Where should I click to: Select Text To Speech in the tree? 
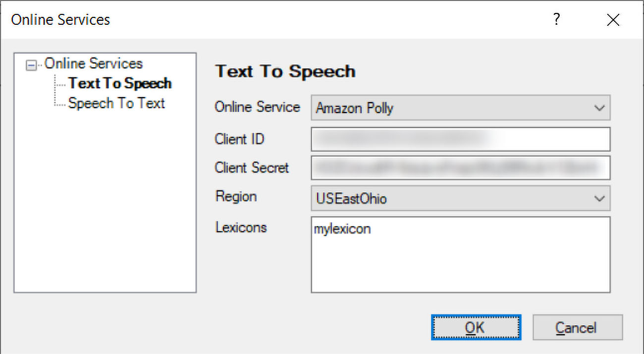pyautogui.click(x=120, y=83)
